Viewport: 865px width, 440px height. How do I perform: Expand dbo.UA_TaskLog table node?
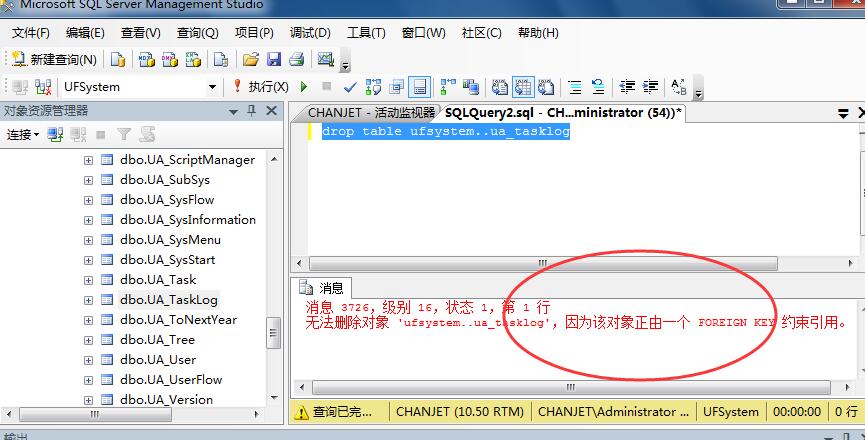point(88,300)
